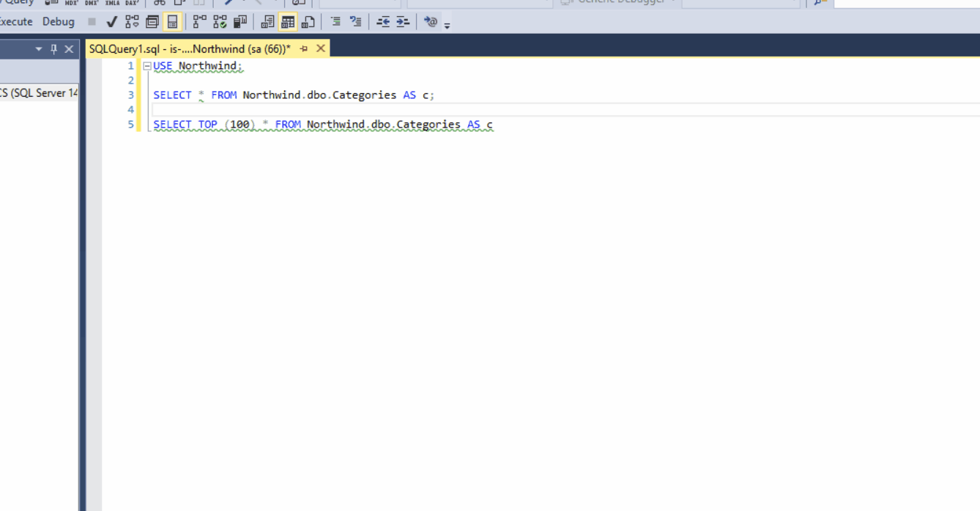
Task: Click the Increase Indent icon
Action: click(x=403, y=22)
